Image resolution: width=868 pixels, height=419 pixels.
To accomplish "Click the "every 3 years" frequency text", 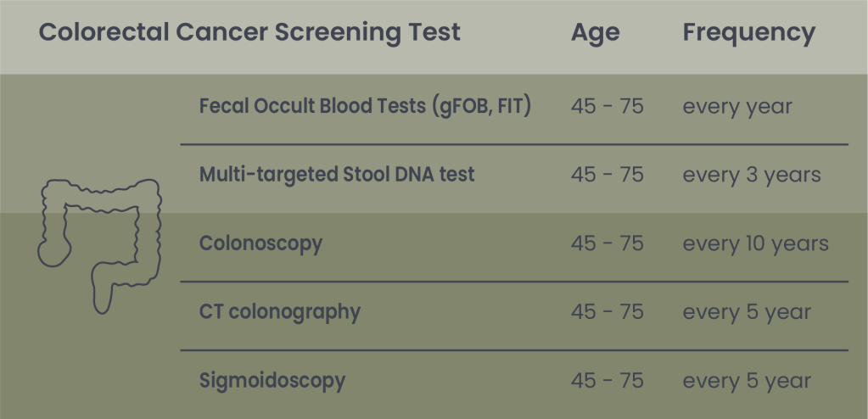I will click(x=751, y=175).
